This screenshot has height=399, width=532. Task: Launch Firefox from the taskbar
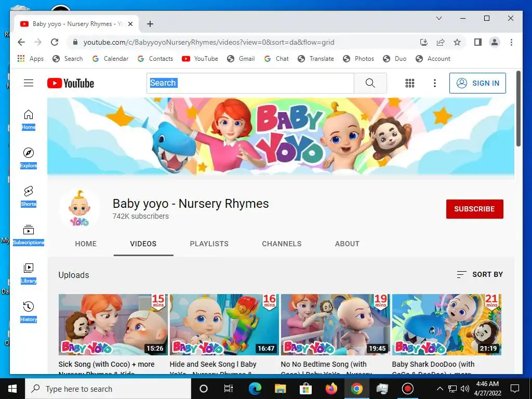point(331,389)
